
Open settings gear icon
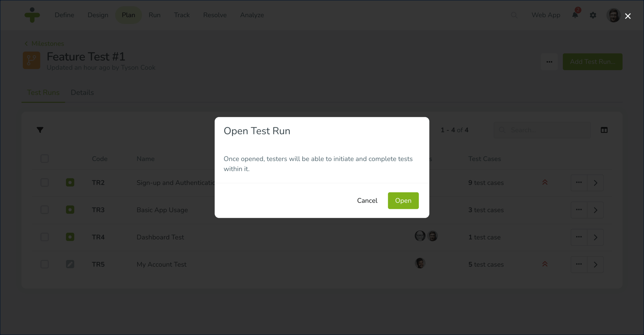tap(593, 15)
